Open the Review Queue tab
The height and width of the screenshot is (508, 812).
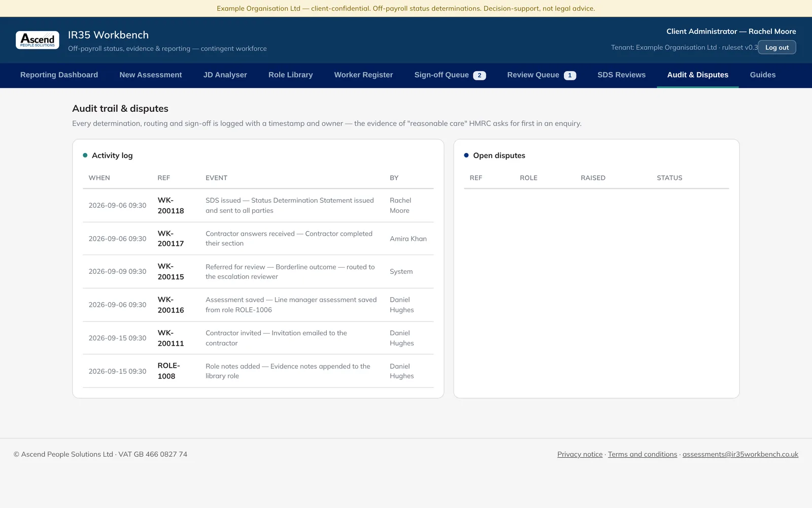point(542,75)
